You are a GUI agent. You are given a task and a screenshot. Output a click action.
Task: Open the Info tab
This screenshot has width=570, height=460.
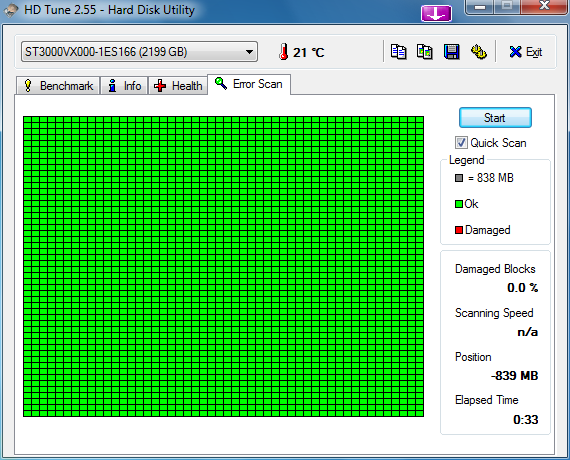[124, 86]
